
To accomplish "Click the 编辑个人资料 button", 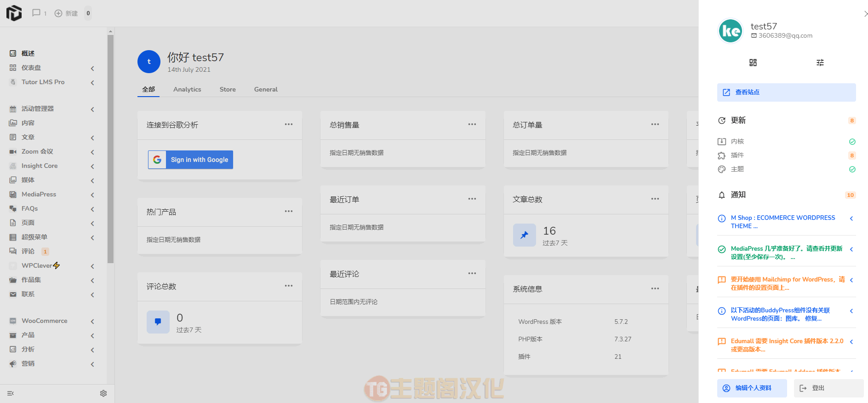I will click(x=752, y=388).
